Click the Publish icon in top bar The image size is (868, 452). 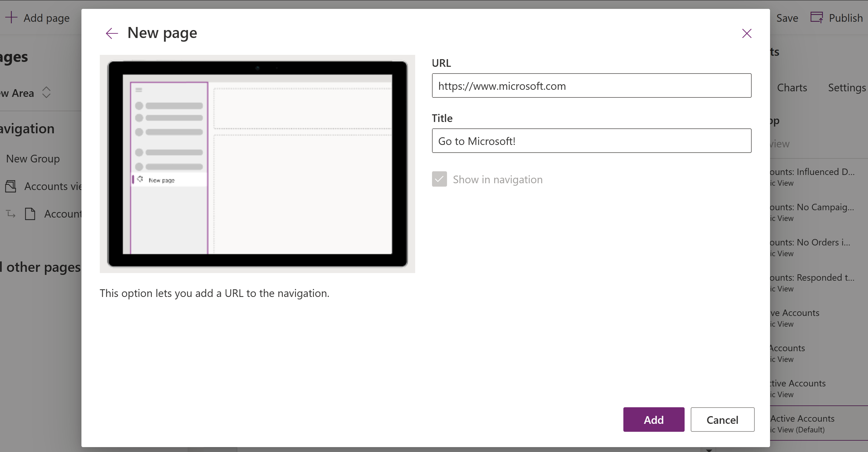coord(816,17)
